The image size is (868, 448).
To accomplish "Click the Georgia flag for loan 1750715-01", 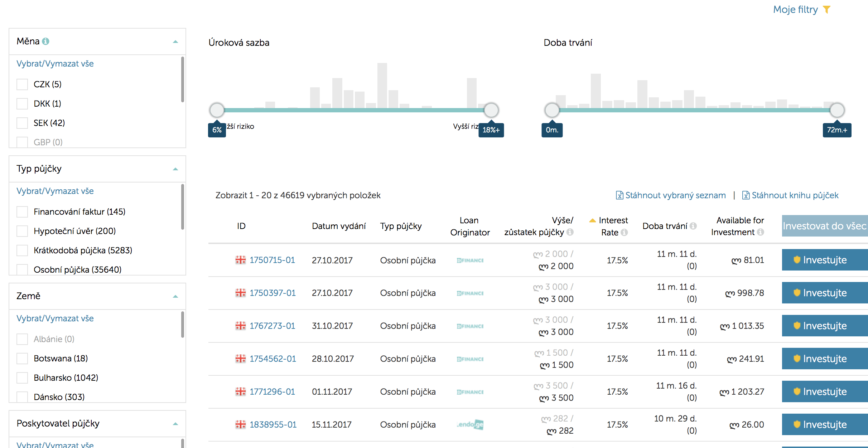I will [x=241, y=260].
